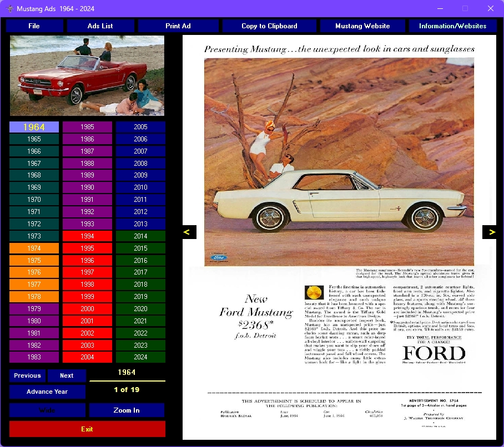
Task: Click the Wide button
Action: click(47, 410)
